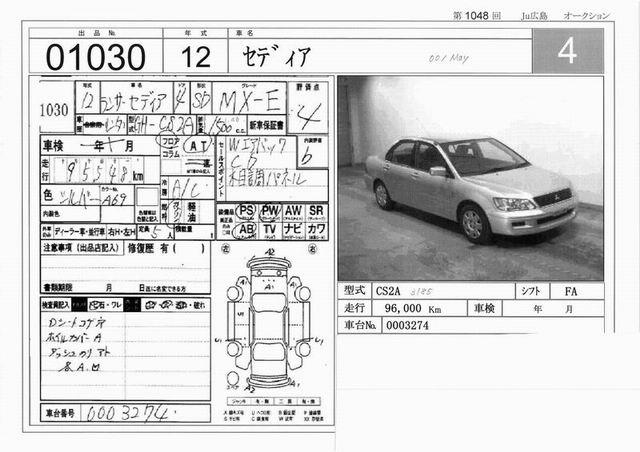
Task: Click the handwritten model code GH-CS2A
Action: pyautogui.click(x=163, y=125)
